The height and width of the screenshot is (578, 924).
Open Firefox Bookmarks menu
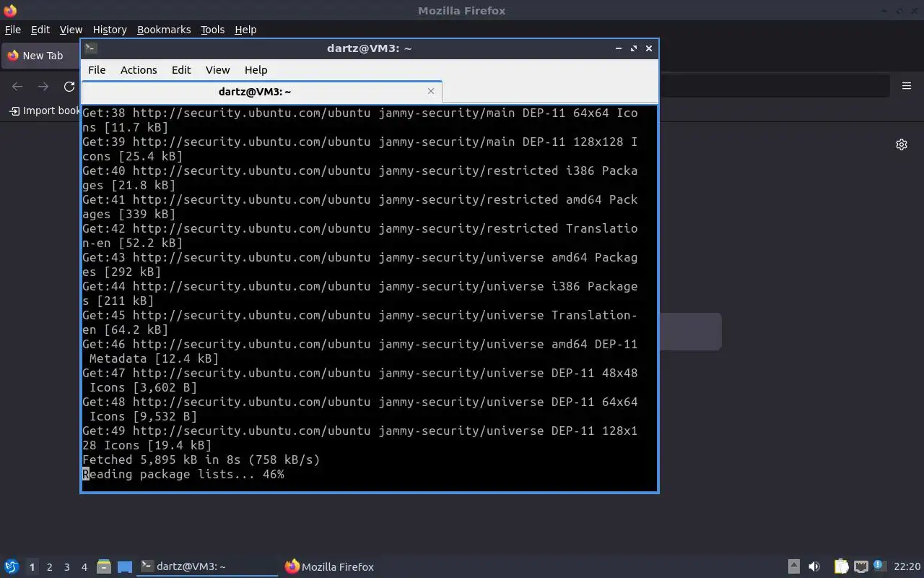(x=164, y=30)
